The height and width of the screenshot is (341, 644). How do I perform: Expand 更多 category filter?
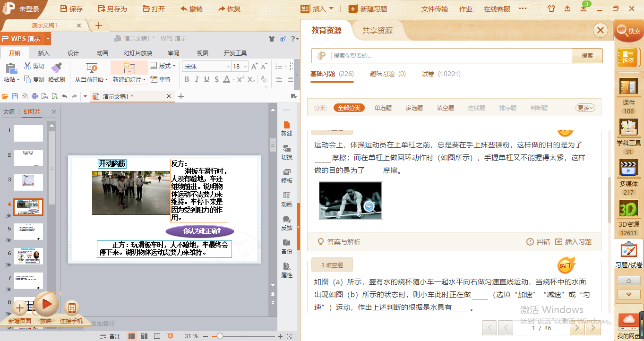coord(585,108)
